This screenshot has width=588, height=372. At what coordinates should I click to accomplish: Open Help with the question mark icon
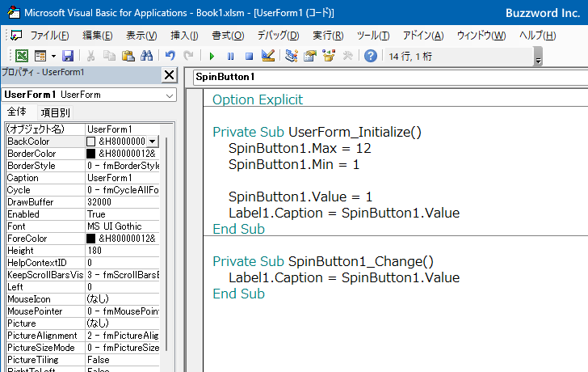click(x=371, y=56)
